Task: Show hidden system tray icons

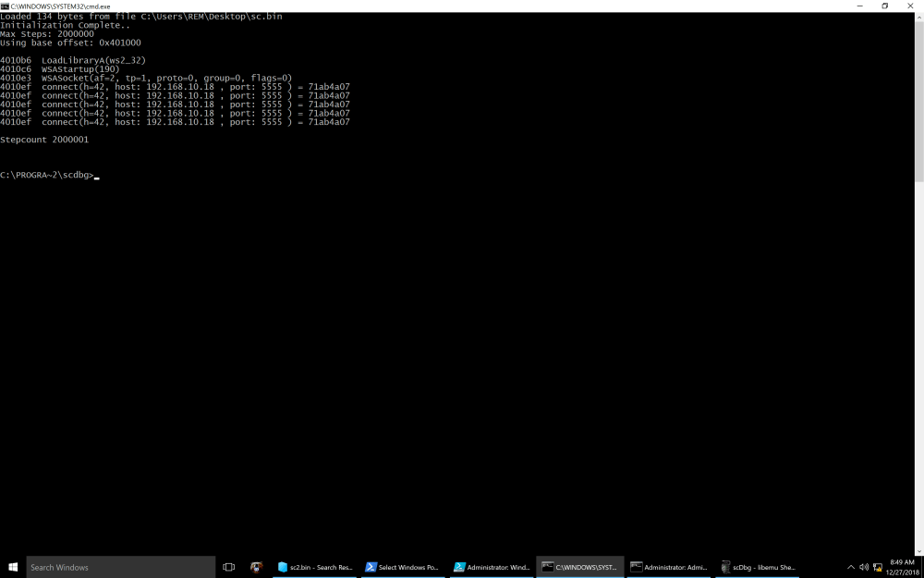Action: tap(850, 567)
